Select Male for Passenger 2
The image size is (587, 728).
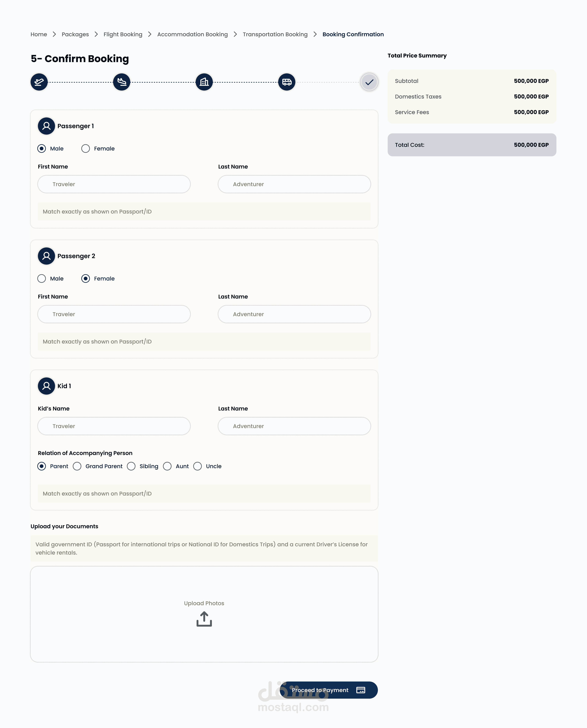click(42, 278)
